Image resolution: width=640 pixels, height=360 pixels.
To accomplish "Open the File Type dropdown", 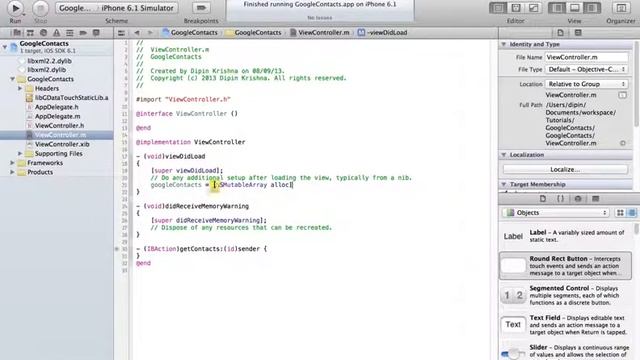I will [587, 69].
